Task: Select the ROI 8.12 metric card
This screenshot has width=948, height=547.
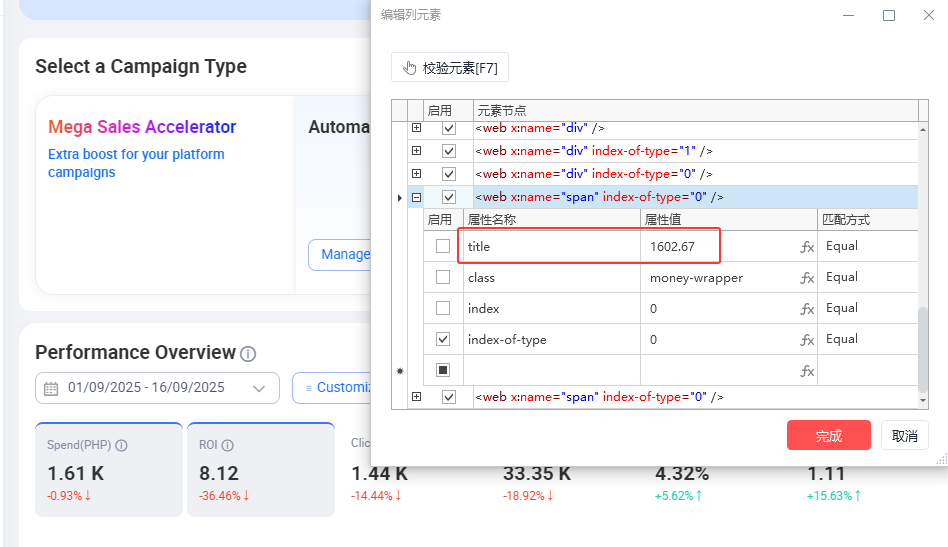Action: click(261, 470)
